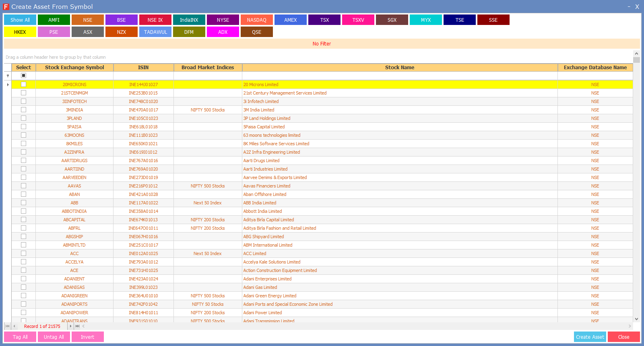The image size is (644, 346).
Task: Go to previous record arrow
Action: pyautogui.click(x=14, y=326)
